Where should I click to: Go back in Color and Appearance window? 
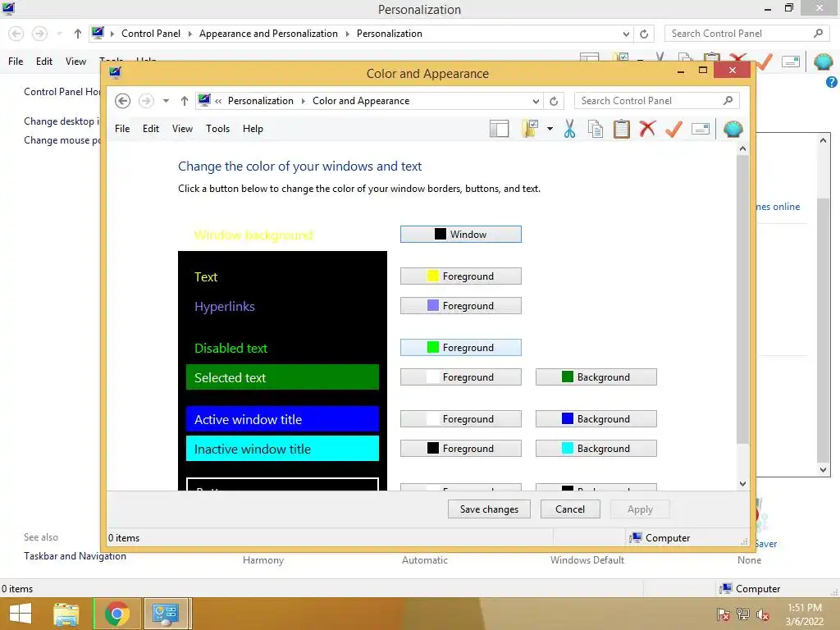pyautogui.click(x=123, y=101)
